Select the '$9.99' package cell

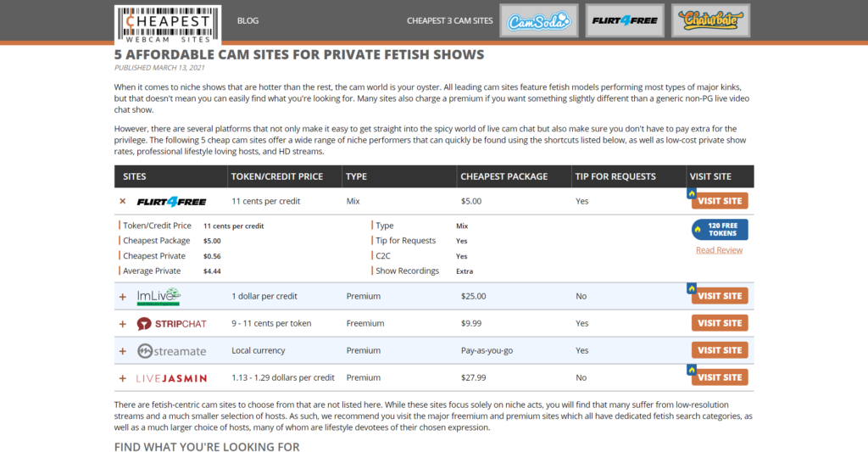click(471, 323)
